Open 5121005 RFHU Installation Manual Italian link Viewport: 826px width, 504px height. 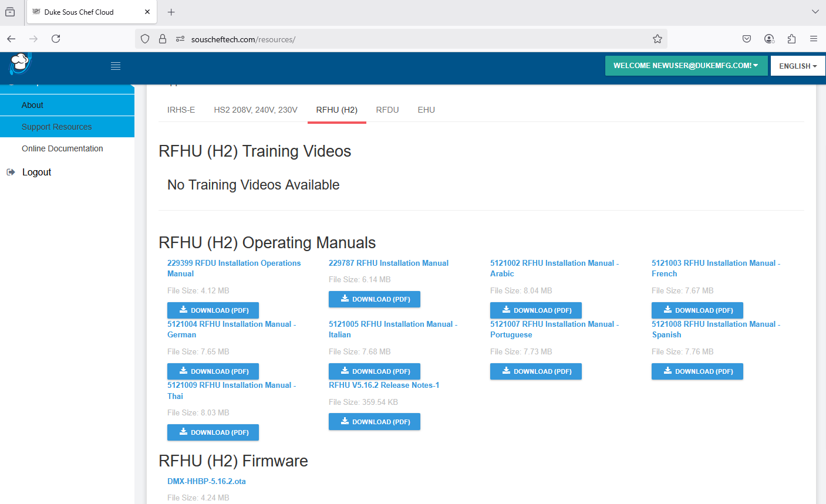(393, 329)
